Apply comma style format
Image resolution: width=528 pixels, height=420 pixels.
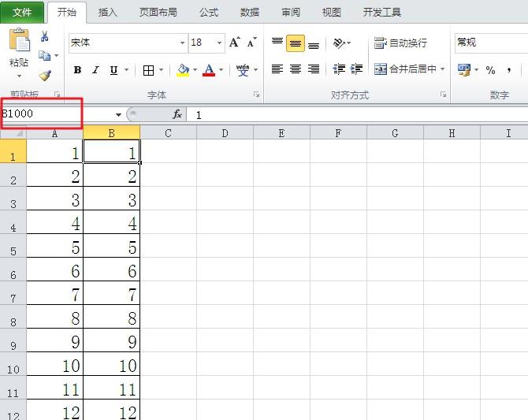click(509, 70)
